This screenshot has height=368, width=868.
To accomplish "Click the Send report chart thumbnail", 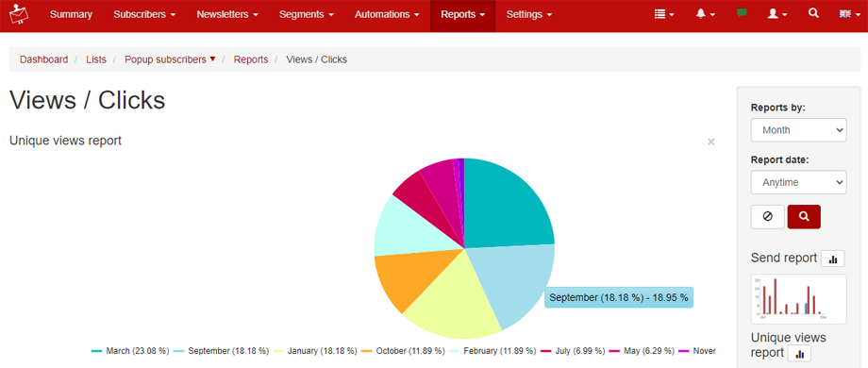I will coord(798,299).
